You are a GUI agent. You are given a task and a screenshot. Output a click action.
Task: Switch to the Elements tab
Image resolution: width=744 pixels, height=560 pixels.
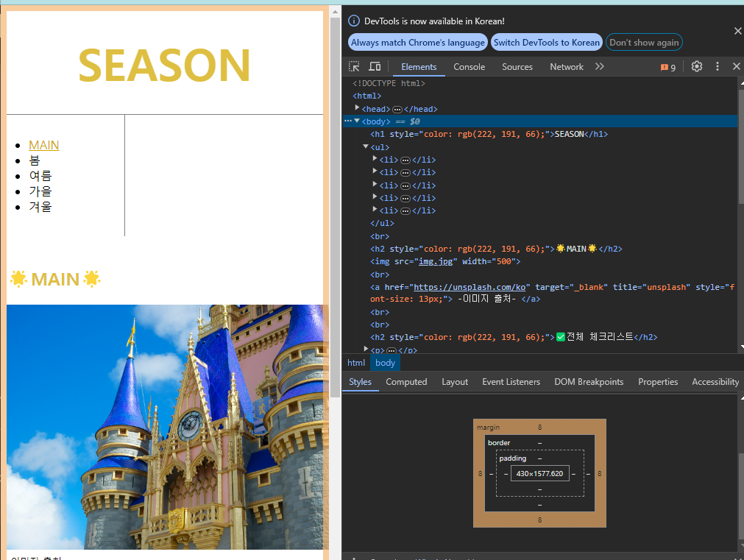click(419, 67)
